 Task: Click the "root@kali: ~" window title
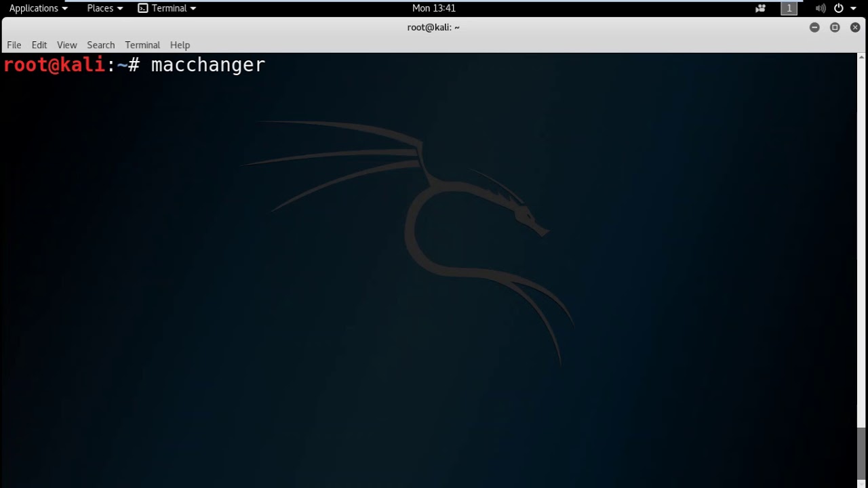click(x=433, y=27)
